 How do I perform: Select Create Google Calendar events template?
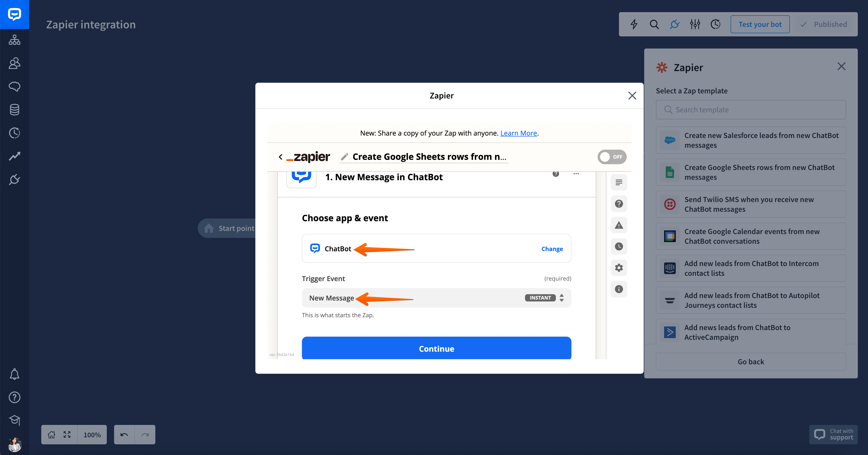pos(751,236)
